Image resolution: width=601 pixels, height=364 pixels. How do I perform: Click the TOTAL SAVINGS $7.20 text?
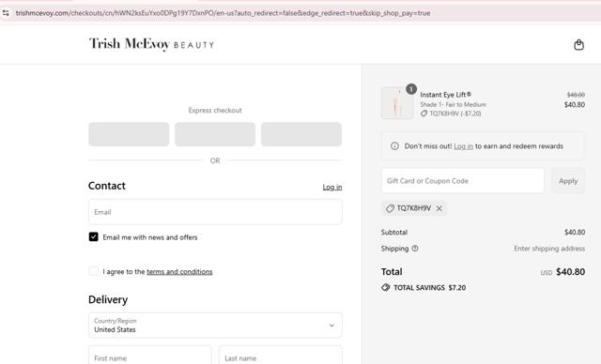[430, 287]
